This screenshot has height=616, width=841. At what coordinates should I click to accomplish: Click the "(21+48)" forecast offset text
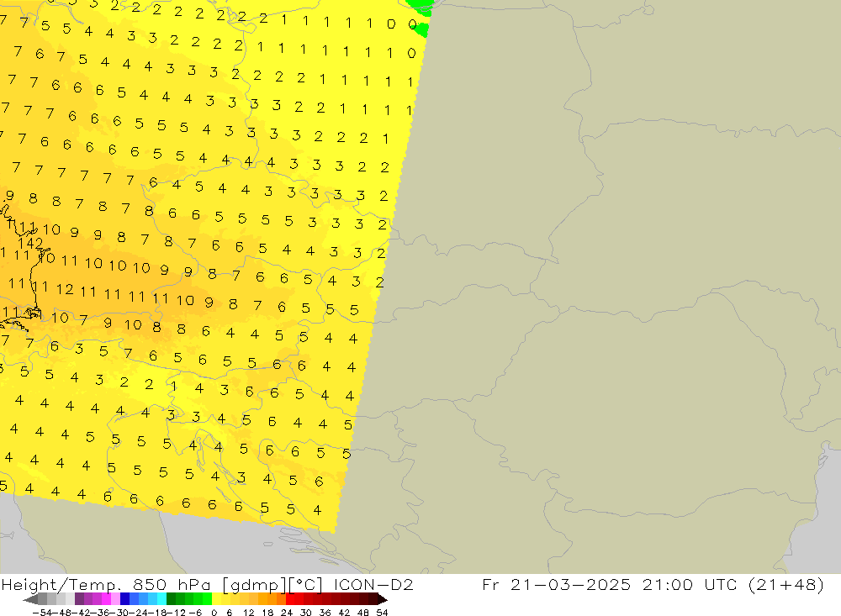coord(787,584)
